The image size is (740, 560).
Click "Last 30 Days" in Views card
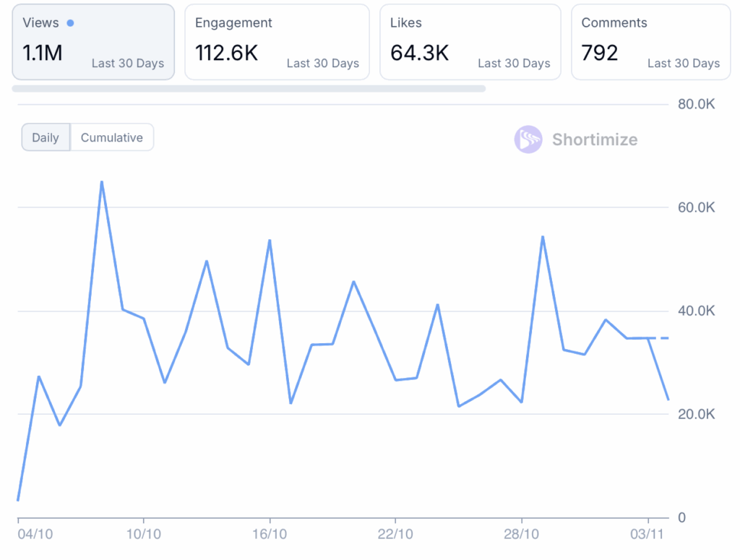click(128, 64)
